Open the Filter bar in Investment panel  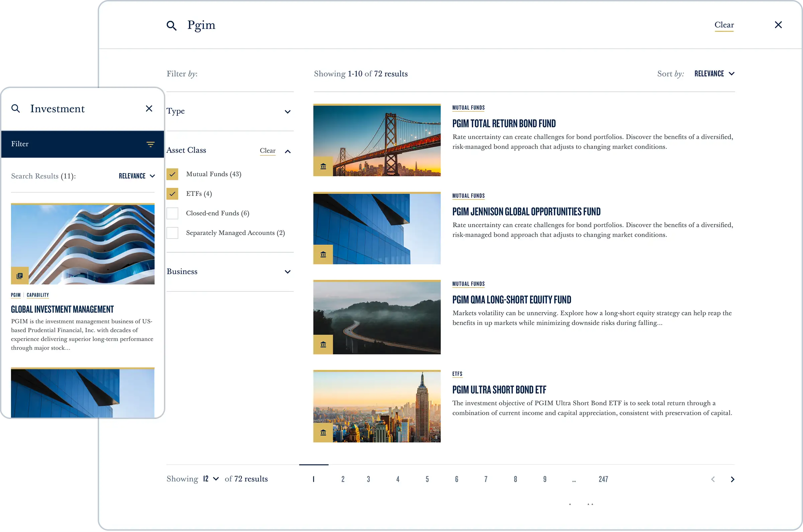coord(83,144)
